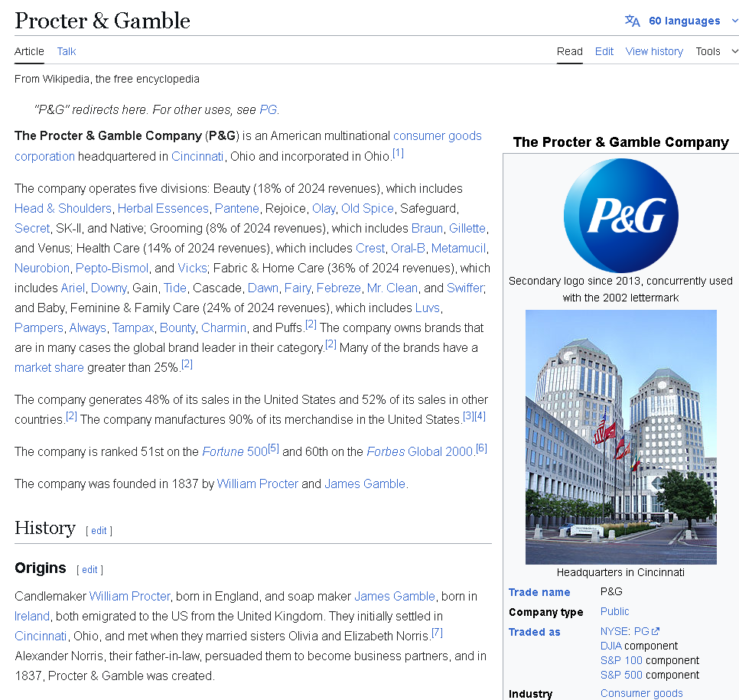
Task: Edit the History section
Action: click(99, 531)
